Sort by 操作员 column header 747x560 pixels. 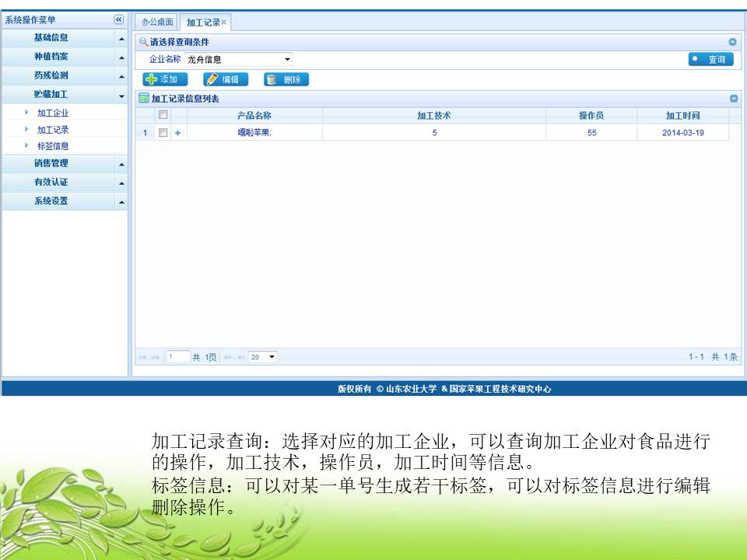(x=591, y=115)
